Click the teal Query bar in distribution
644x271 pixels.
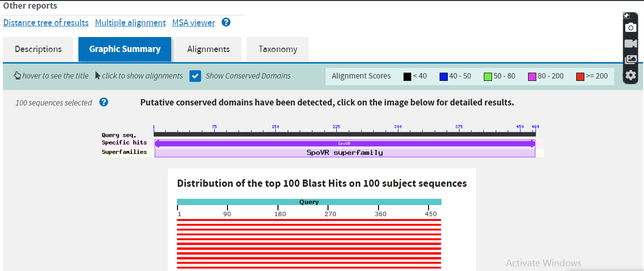(x=309, y=202)
